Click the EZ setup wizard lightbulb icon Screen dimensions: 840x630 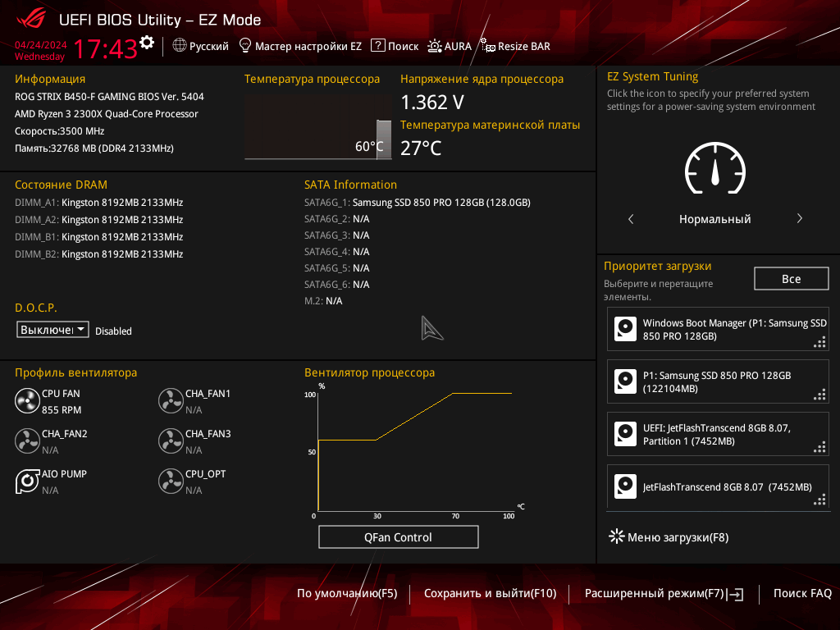pyautogui.click(x=244, y=46)
